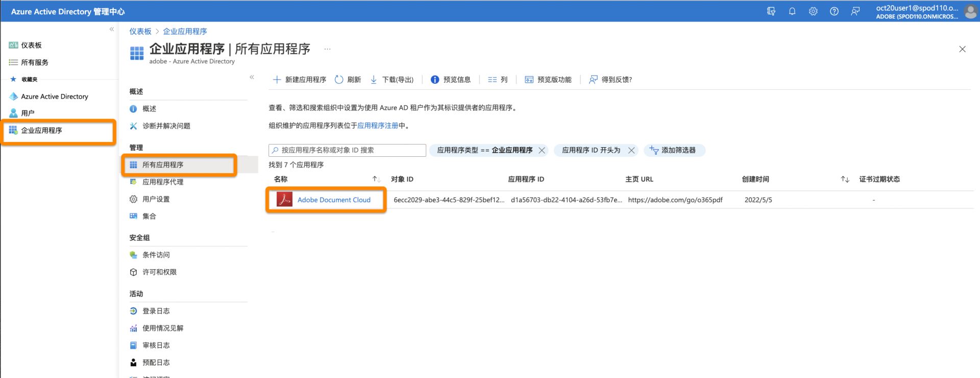This screenshot has height=378, width=980.
Task: Click 2022/5/5 creation date cell
Action: pos(758,200)
